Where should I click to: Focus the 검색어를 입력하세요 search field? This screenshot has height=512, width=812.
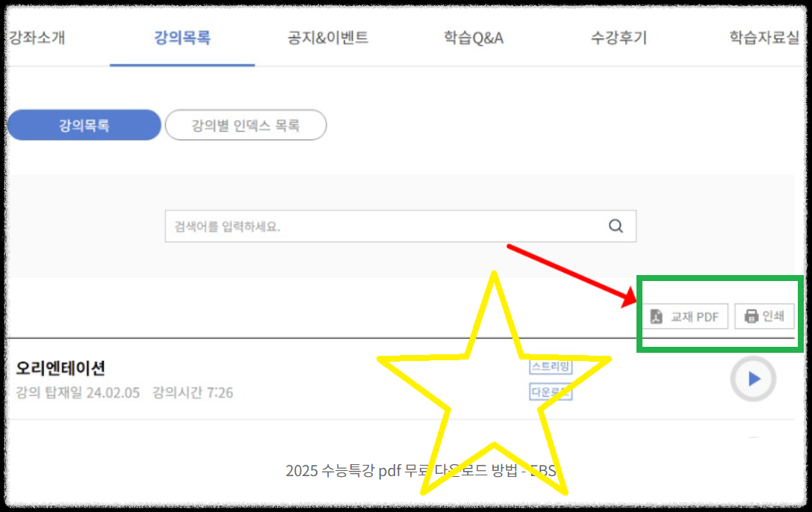click(400, 226)
